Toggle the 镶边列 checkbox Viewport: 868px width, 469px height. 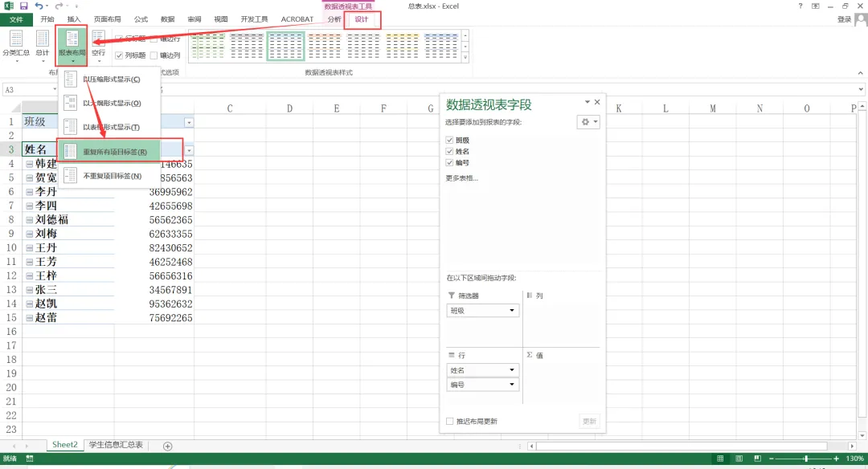[x=154, y=55]
